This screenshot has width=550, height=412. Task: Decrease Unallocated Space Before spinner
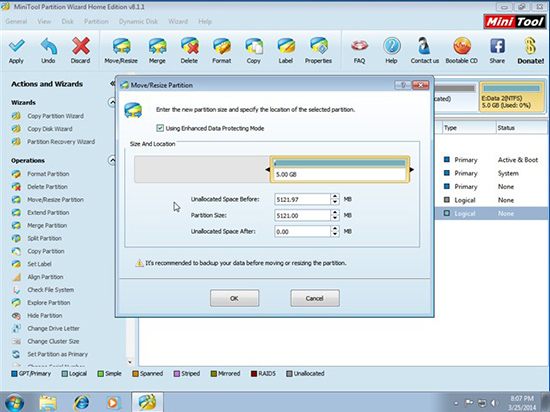335,202
